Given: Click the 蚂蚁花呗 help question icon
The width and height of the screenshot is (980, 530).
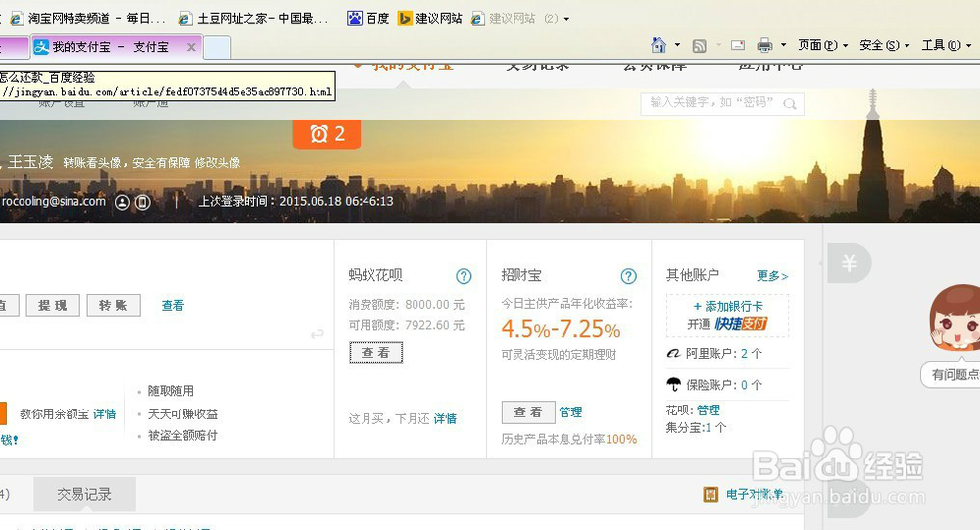Looking at the screenshot, I should (x=464, y=276).
